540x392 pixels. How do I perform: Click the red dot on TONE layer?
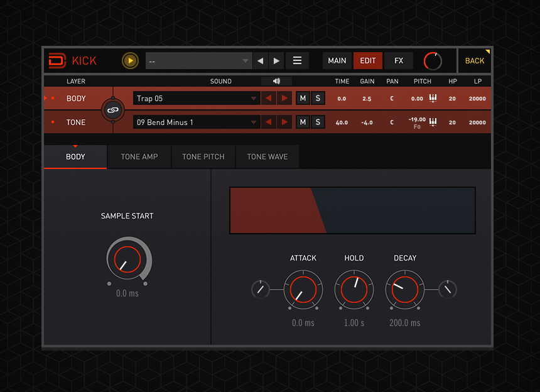(x=53, y=122)
